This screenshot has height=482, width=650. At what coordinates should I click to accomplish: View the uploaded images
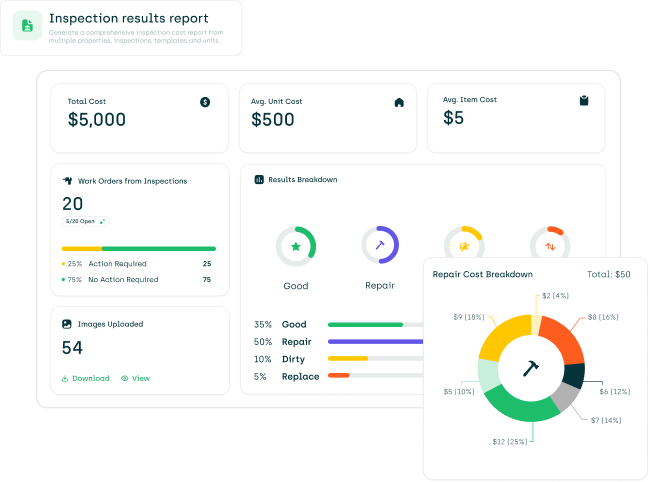click(135, 379)
